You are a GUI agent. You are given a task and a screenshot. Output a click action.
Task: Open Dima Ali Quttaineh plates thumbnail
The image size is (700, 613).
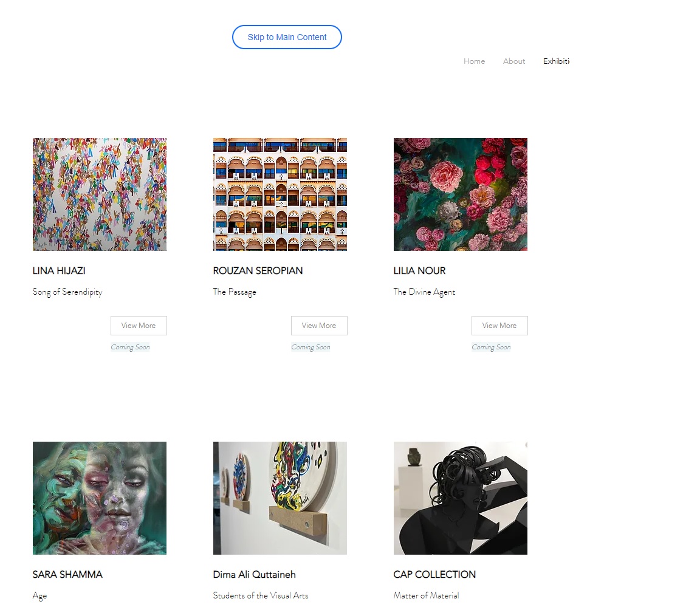280,498
